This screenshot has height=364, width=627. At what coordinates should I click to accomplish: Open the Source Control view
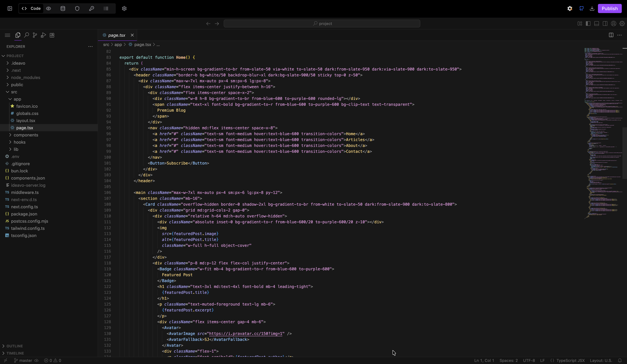(x=35, y=35)
